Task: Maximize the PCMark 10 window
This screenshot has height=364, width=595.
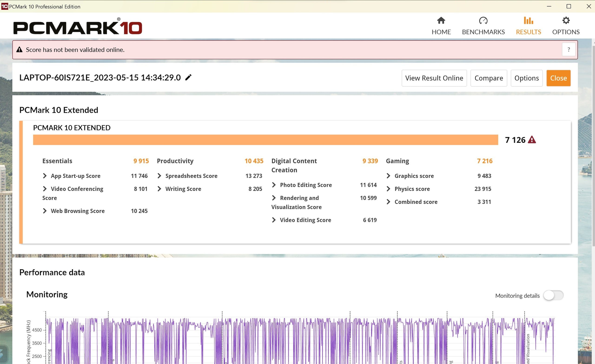Action: tap(569, 6)
